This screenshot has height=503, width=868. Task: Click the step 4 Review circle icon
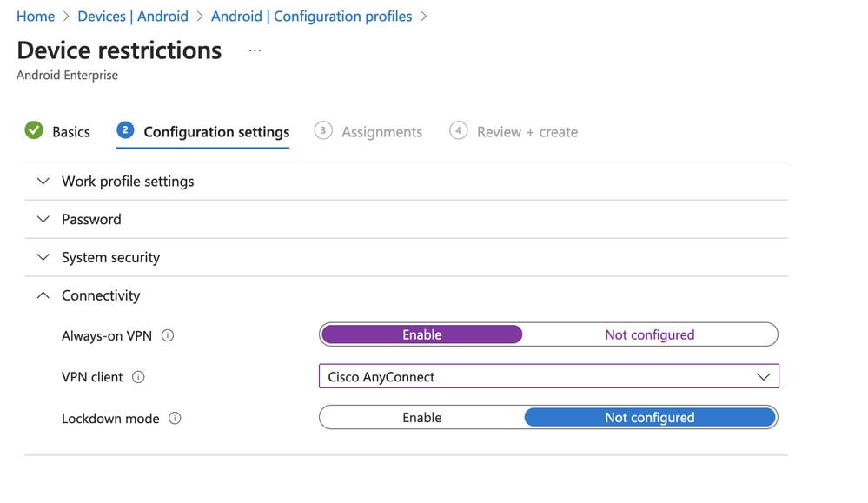click(x=458, y=131)
